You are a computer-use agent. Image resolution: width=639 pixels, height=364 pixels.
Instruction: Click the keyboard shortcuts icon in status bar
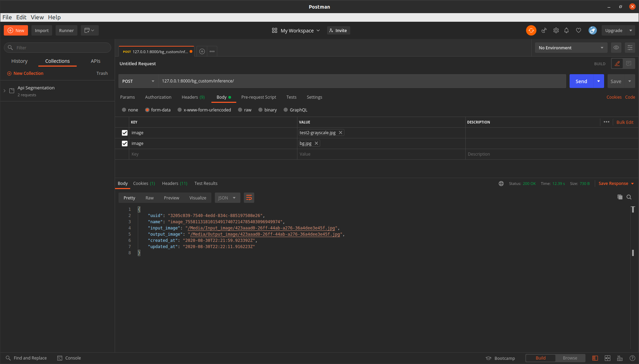(x=620, y=358)
